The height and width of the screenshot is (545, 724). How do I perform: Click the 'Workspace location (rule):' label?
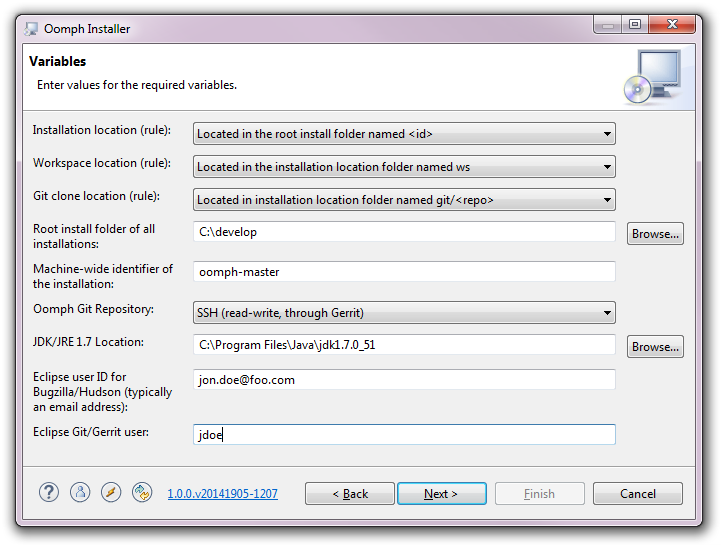tap(102, 163)
